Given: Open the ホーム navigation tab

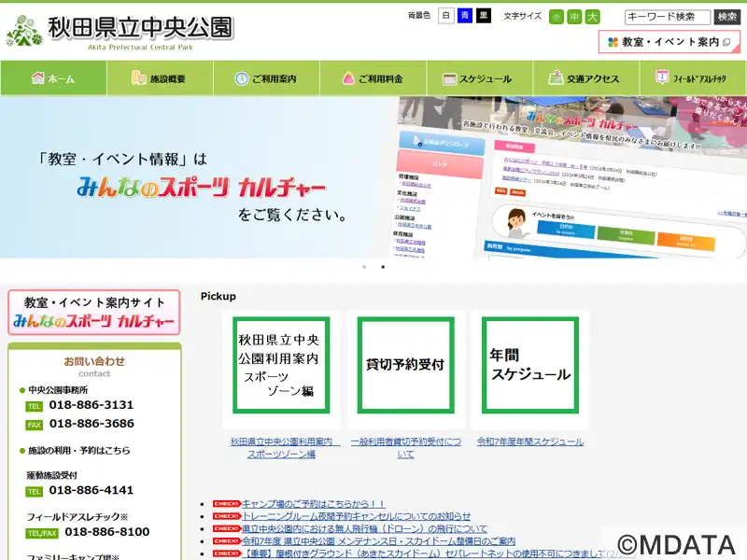Looking at the screenshot, I should tap(53, 78).
